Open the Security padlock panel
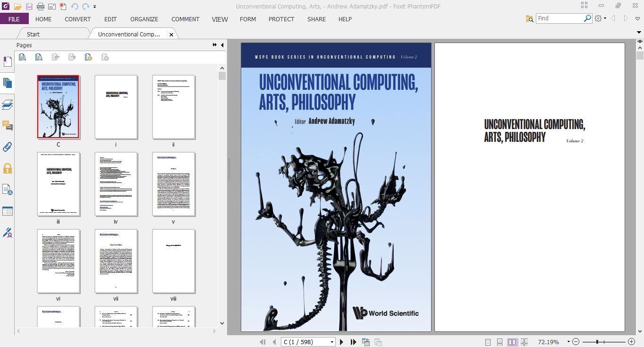 click(x=7, y=168)
